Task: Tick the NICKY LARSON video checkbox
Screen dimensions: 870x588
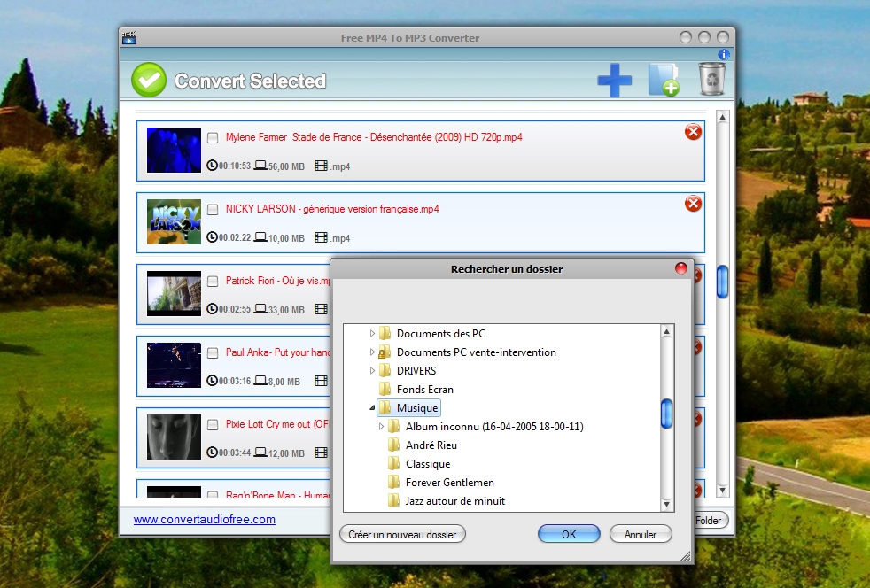Action: [x=213, y=209]
